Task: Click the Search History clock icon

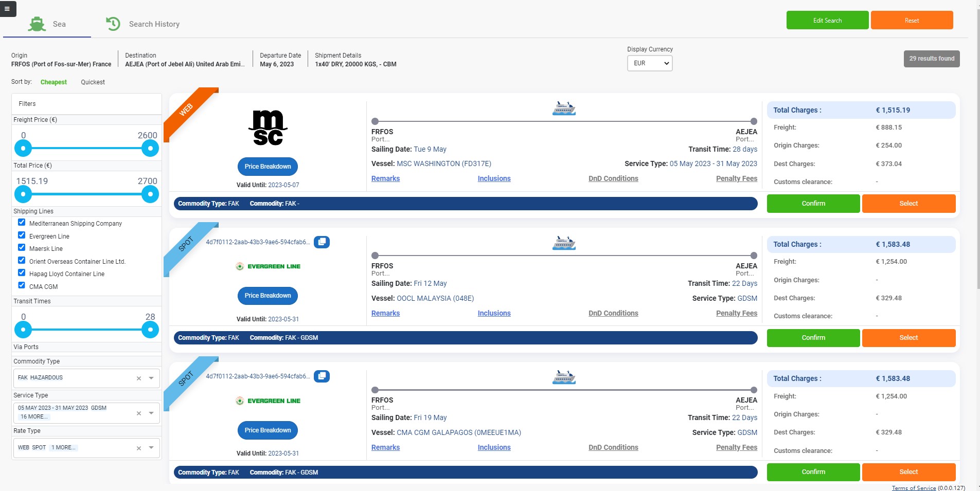Action: click(x=113, y=24)
